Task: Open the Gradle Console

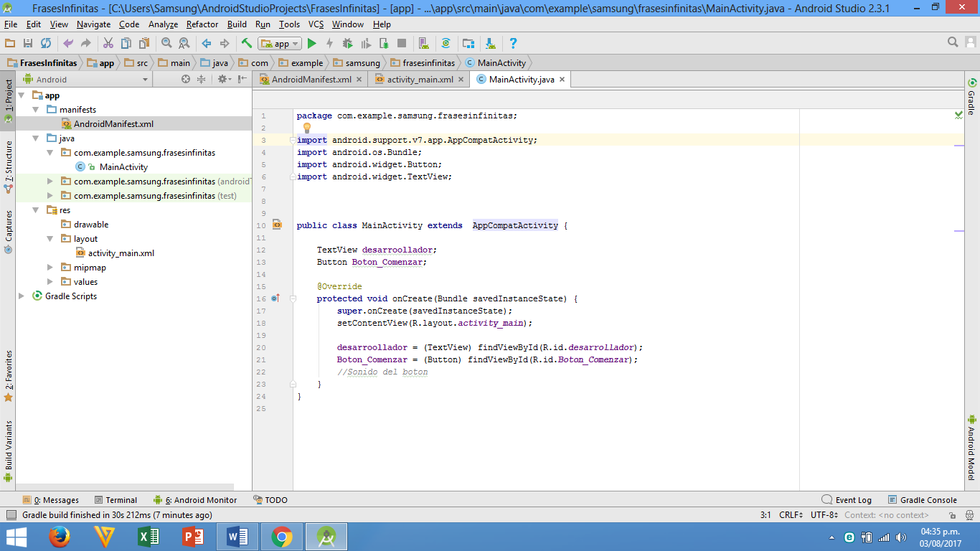Action: 923,500
